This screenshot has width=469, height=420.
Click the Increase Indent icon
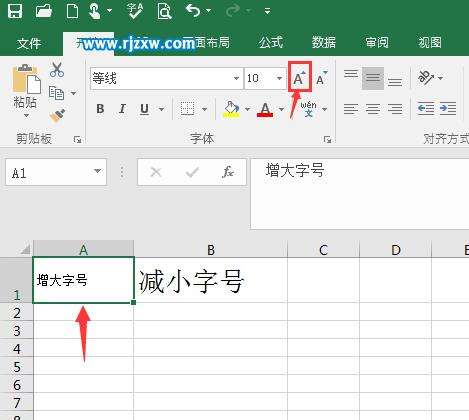click(x=448, y=109)
